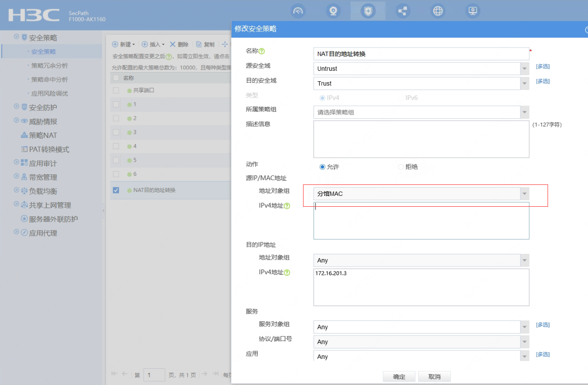Click the 应用审计 sidebar icon
The width and height of the screenshot is (588, 385).
pos(24,163)
